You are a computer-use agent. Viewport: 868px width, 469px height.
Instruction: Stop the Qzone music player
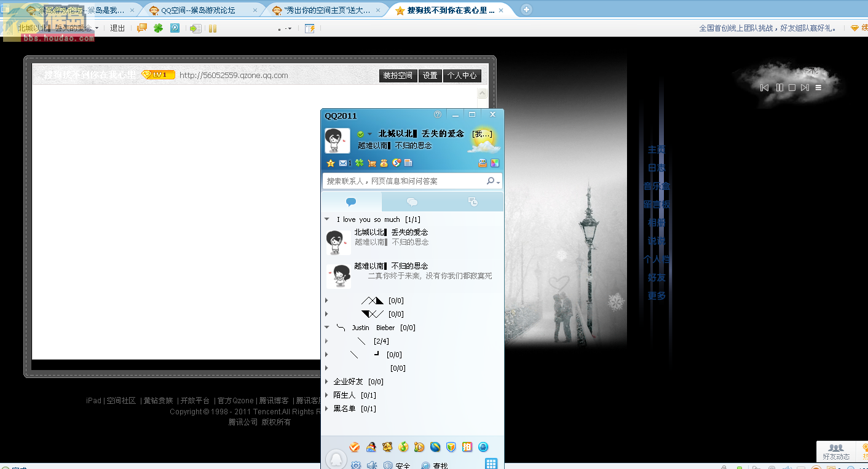point(792,88)
